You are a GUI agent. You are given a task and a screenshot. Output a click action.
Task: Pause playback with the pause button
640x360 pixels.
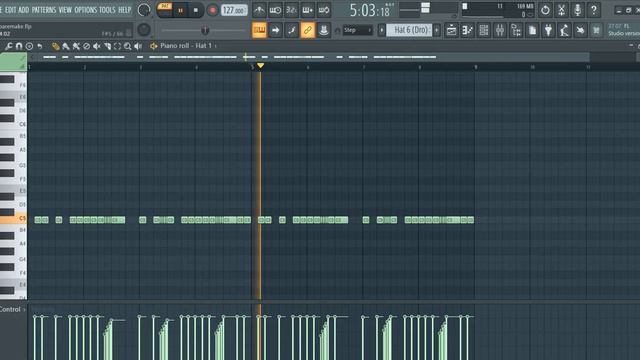coord(180,10)
